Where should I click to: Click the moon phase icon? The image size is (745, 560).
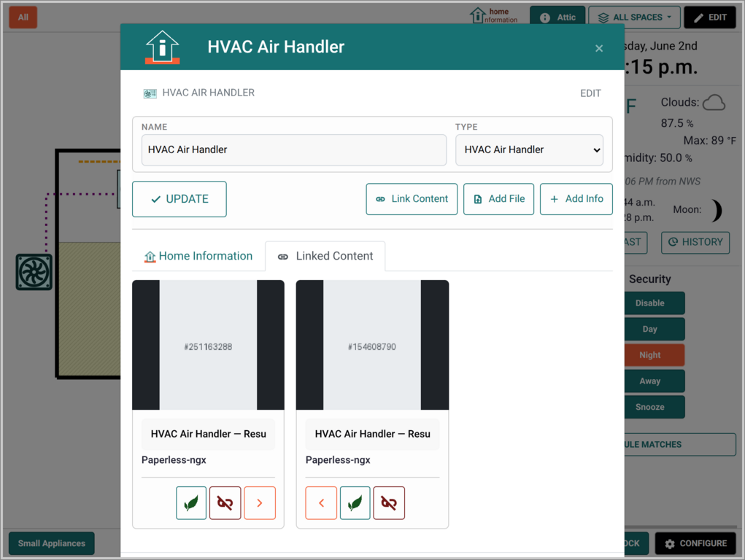pos(716,211)
